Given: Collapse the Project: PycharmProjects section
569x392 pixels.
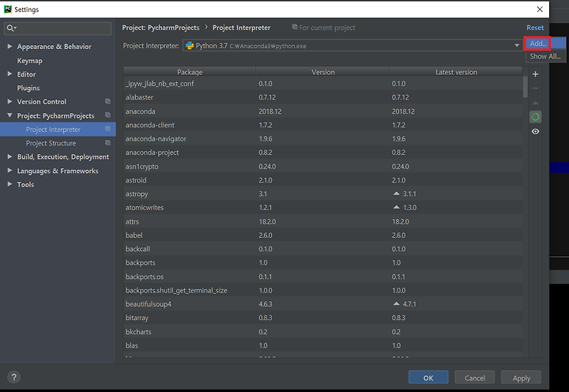Looking at the screenshot, I should click(x=9, y=115).
